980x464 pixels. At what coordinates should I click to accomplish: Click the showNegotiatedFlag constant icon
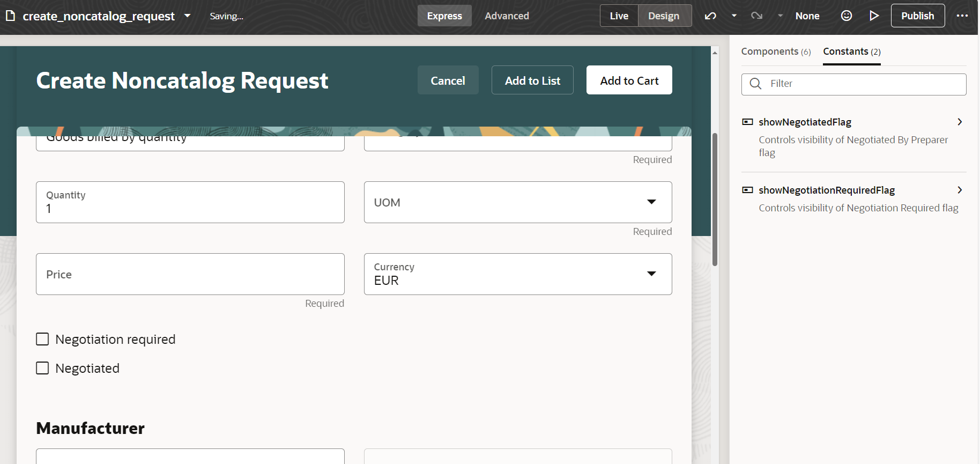tap(747, 122)
